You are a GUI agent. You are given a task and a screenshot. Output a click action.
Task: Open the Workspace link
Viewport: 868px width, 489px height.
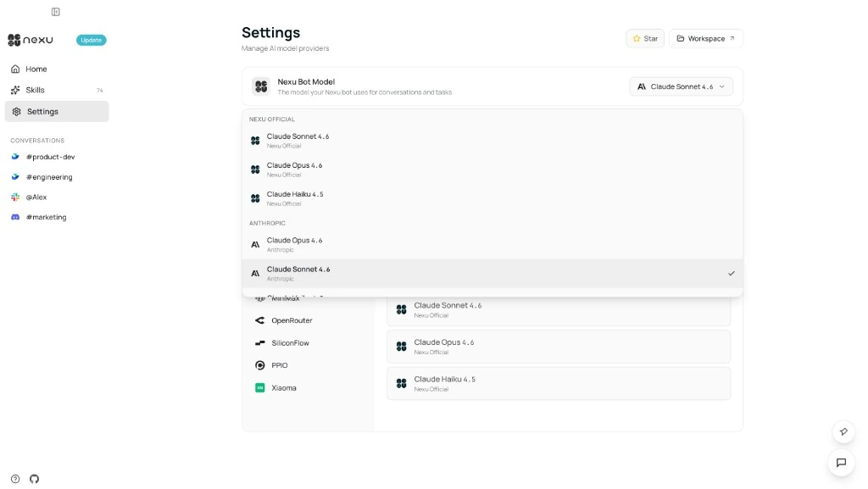[x=705, y=38]
